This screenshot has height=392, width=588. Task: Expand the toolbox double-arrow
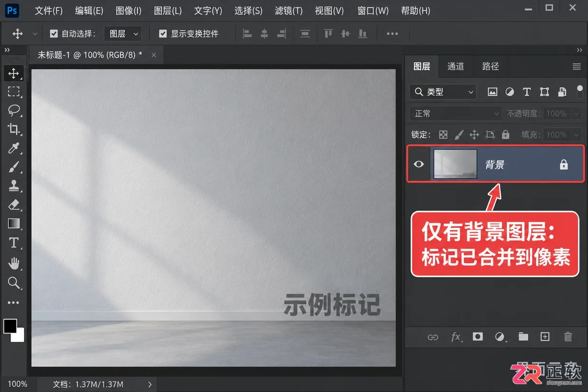click(7, 50)
